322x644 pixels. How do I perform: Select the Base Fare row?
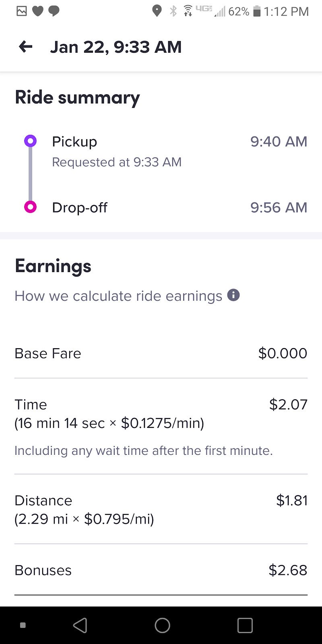161,353
